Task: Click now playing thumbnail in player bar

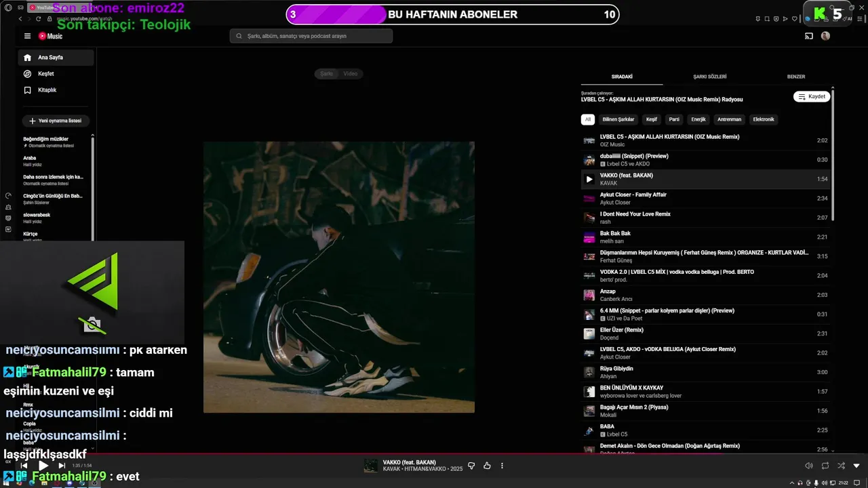Action: click(x=371, y=466)
